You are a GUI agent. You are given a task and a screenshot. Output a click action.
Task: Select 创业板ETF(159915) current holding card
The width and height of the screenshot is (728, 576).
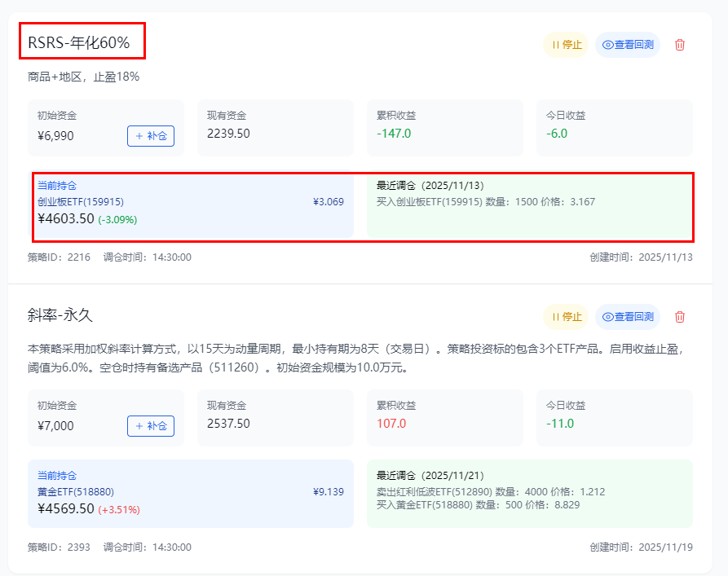(x=191, y=204)
